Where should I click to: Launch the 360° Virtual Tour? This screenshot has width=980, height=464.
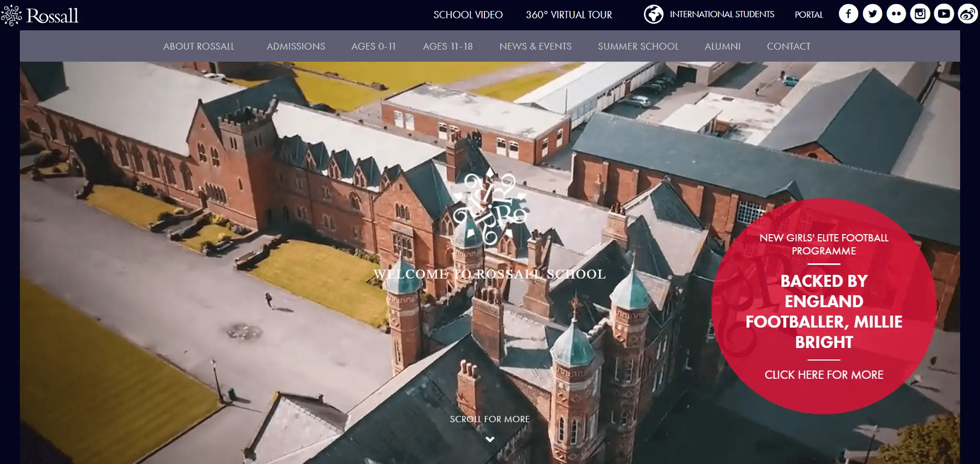click(x=569, y=15)
